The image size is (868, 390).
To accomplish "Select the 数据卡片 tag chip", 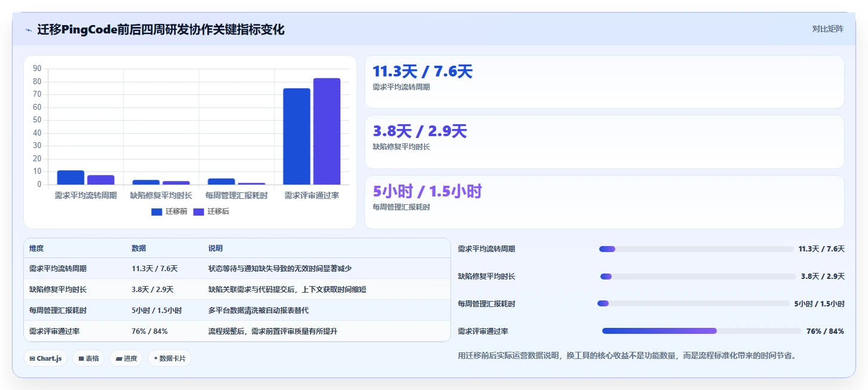I will (170, 358).
